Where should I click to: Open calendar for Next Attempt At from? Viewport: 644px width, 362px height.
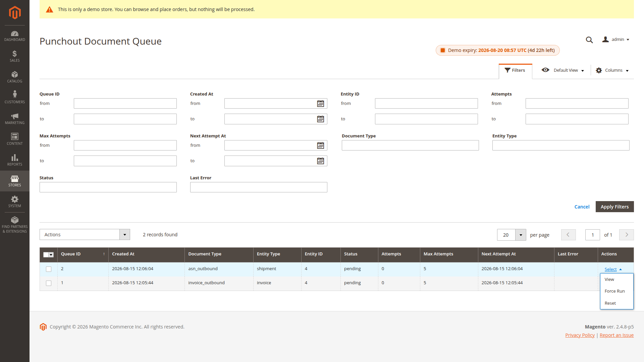(x=321, y=145)
